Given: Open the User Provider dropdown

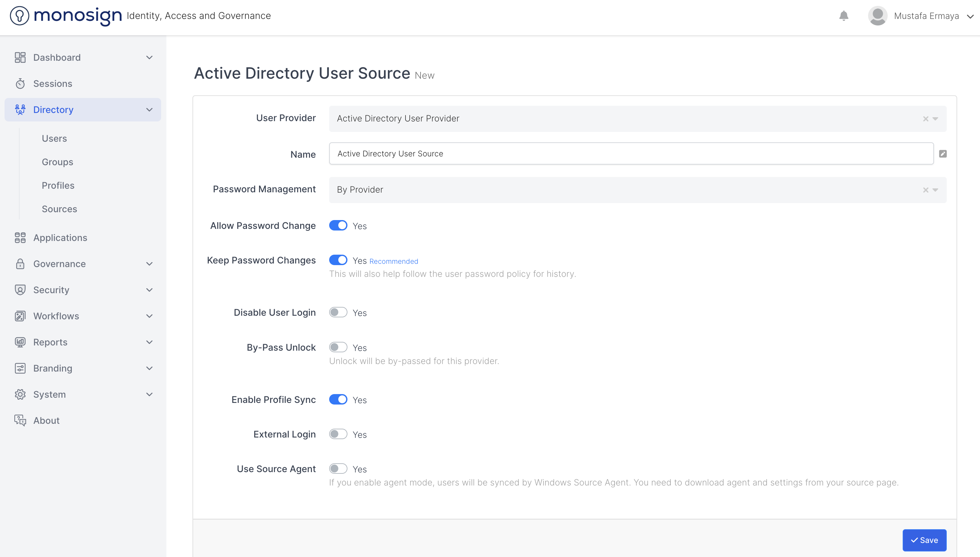Looking at the screenshot, I should click(935, 119).
